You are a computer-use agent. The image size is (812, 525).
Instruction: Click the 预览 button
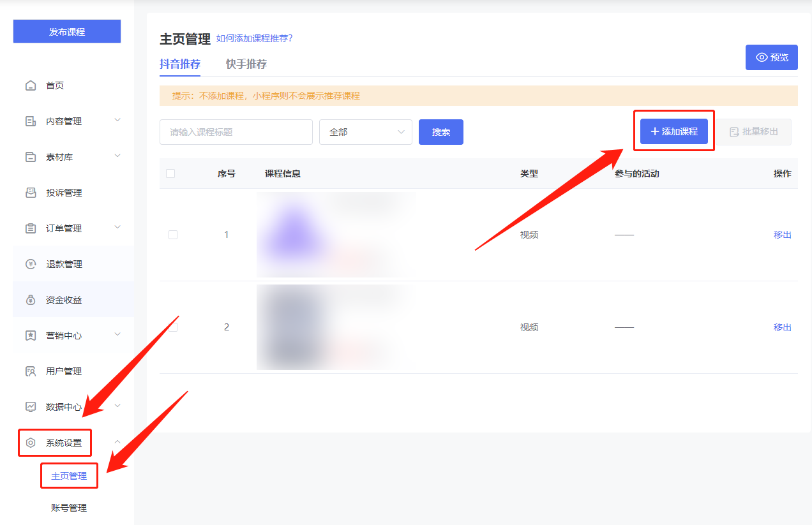[772, 57]
